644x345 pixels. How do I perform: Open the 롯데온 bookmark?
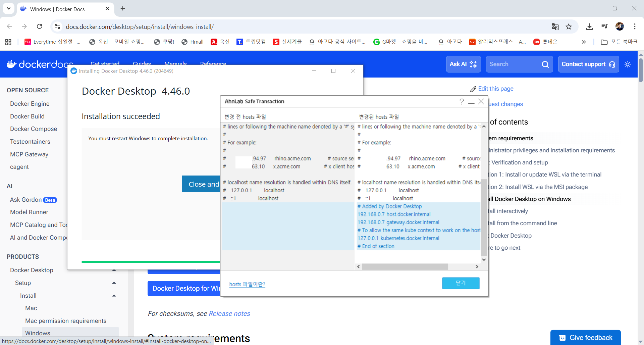coord(545,42)
